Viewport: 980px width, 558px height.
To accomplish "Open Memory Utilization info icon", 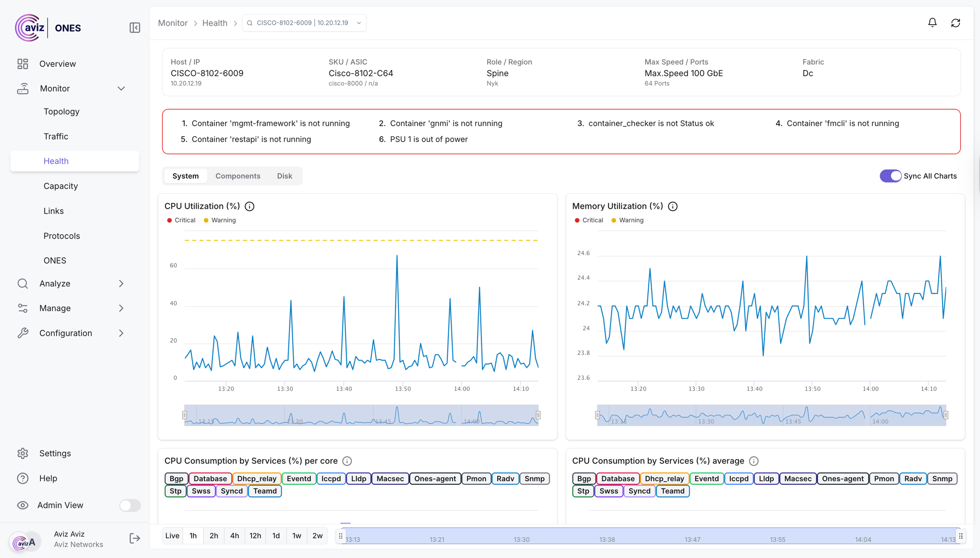I will point(672,206).
